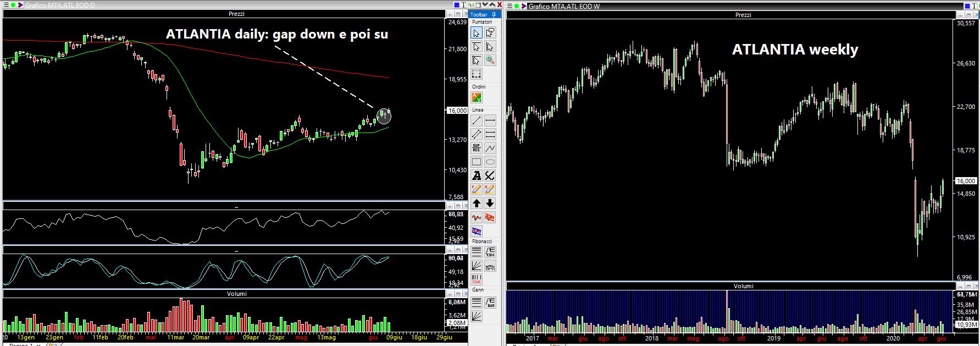Click purple arrow on daily chart title

[21, 5]
